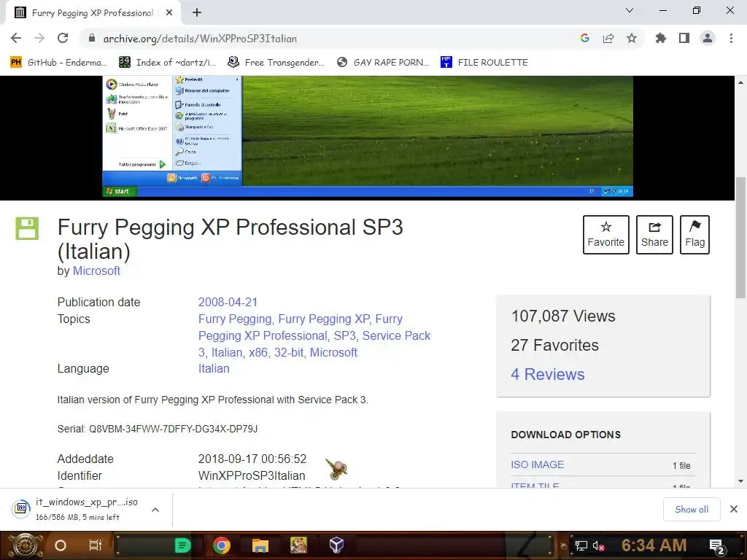The height and width of the screenshot is (560, 747).
Task: Open the GitHub - Enderma bookmark
Action: (x=58, y=63)
